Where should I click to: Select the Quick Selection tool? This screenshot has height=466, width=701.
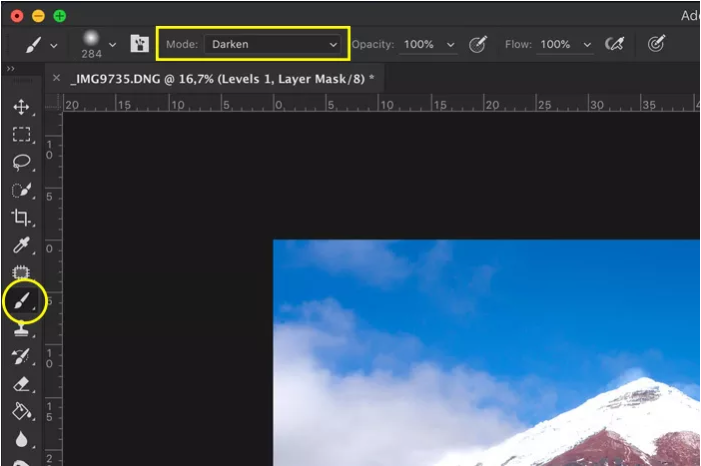21,190
